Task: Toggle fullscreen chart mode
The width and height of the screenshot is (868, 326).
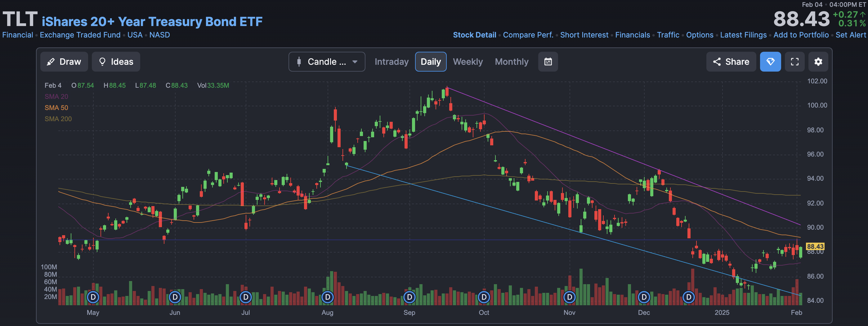Action: [x=794, y=62]
